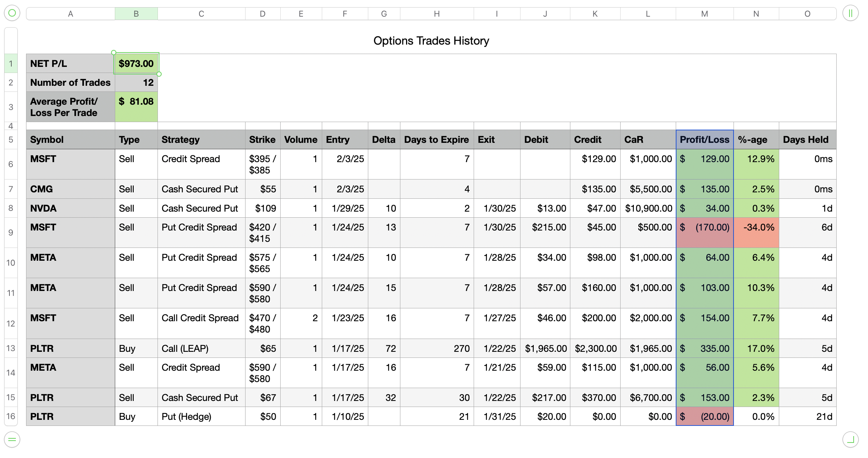Select row 5 via its row number

pos(11,139)
